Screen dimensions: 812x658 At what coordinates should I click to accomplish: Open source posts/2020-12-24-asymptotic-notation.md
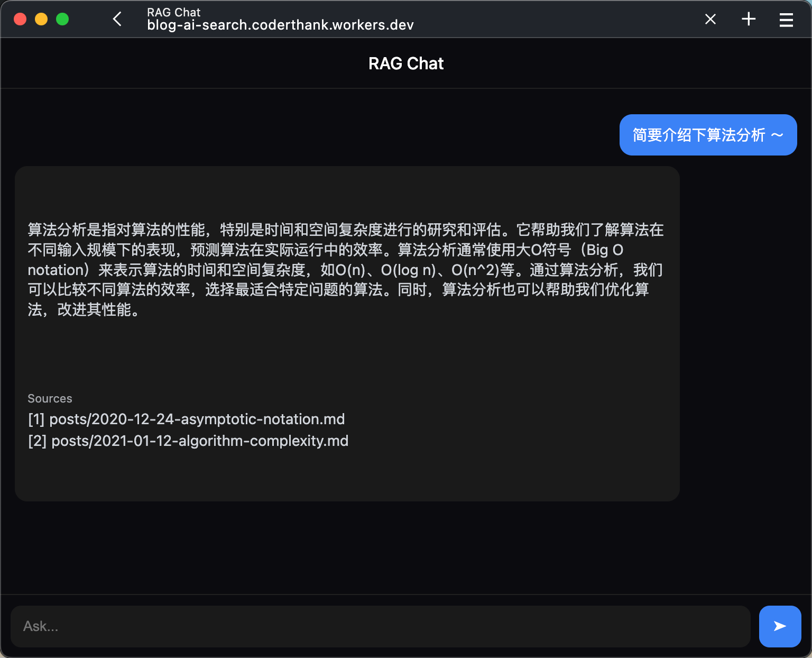pos(186,419)
